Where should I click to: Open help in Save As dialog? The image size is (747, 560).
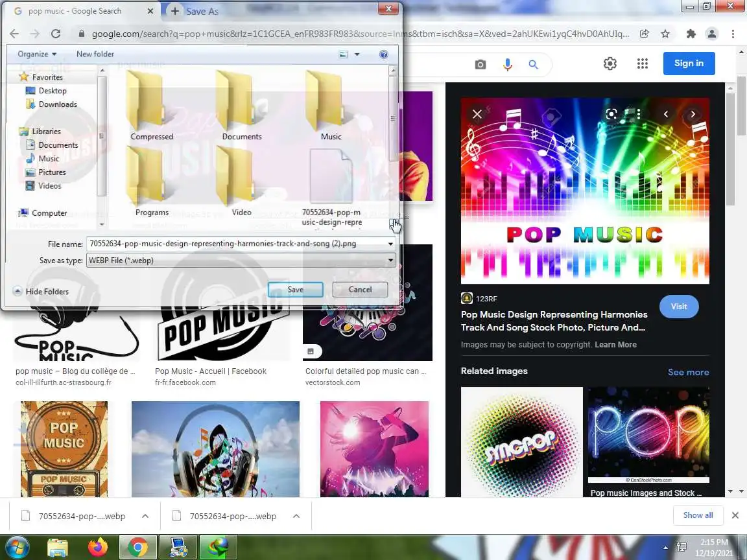point(383,54)
